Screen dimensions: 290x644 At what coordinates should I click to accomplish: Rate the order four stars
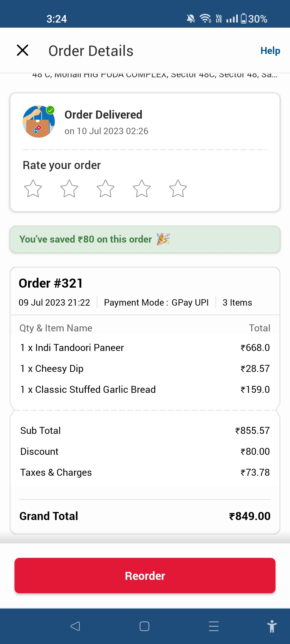[142, 189]
